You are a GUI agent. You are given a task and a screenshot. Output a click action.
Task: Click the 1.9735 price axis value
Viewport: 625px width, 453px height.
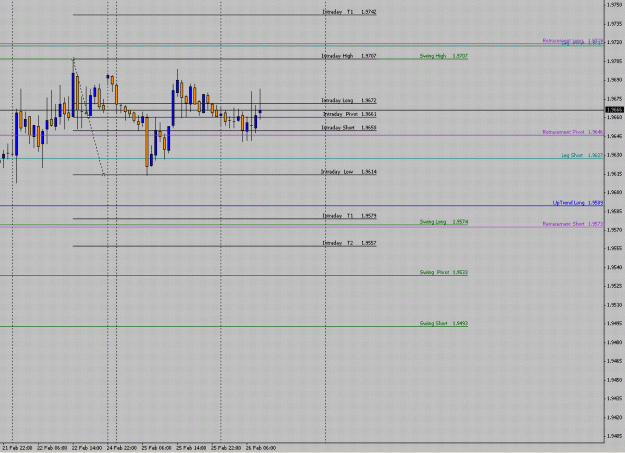[614, 24]
